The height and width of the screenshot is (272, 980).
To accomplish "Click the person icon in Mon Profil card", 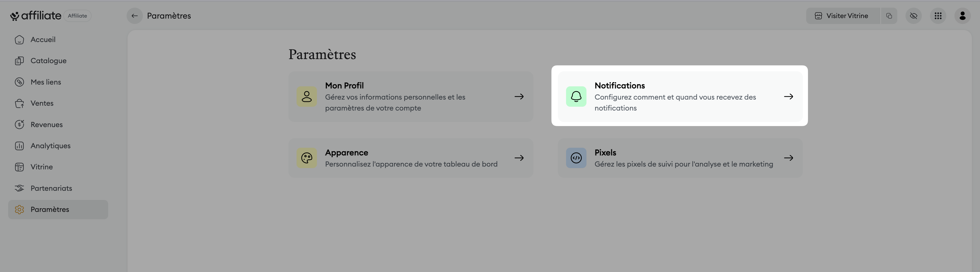I will coord(307,97).
